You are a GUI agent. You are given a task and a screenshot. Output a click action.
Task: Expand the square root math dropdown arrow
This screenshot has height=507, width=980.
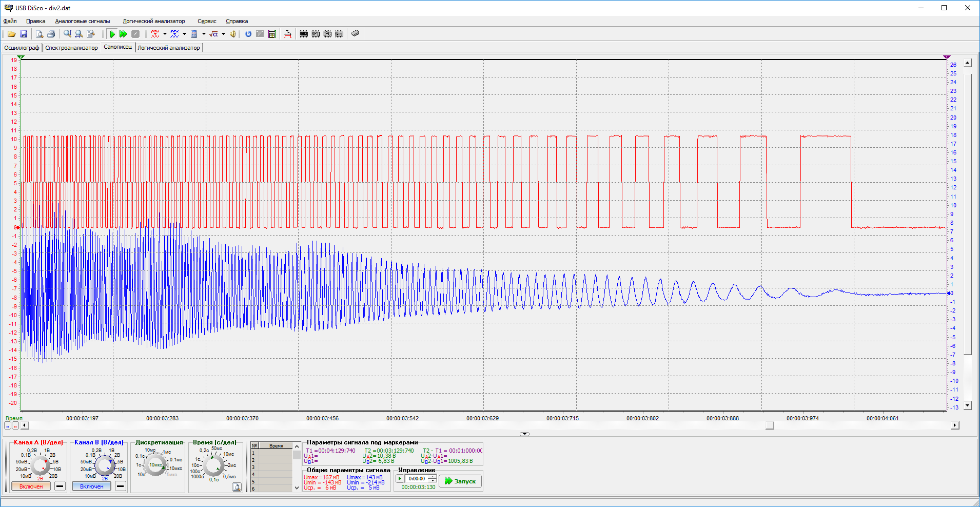coord(223,34)
